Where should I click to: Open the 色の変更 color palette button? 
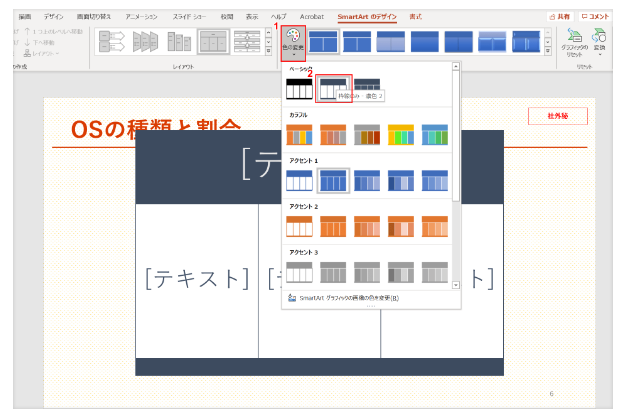point(292,40)
